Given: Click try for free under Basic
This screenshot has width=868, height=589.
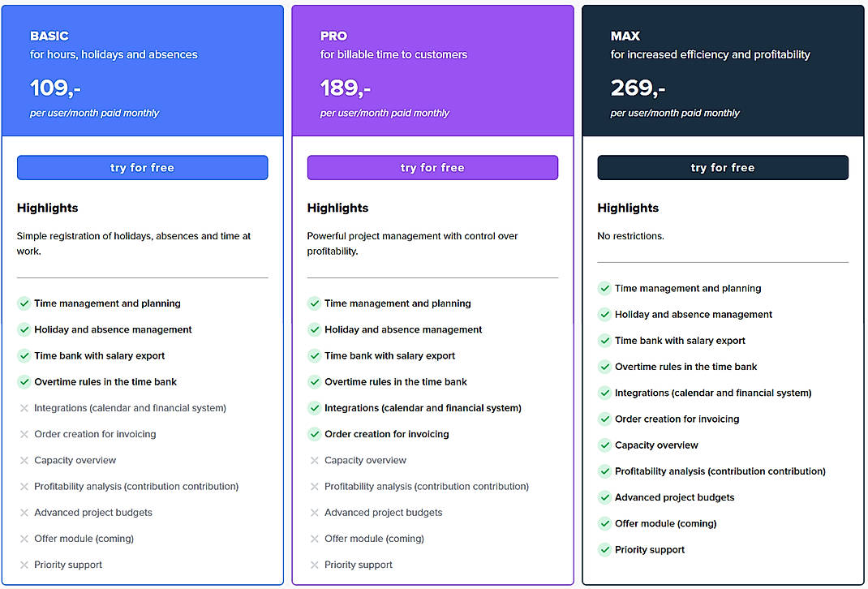Looking at the screenshot, I should tap(142, 167).
